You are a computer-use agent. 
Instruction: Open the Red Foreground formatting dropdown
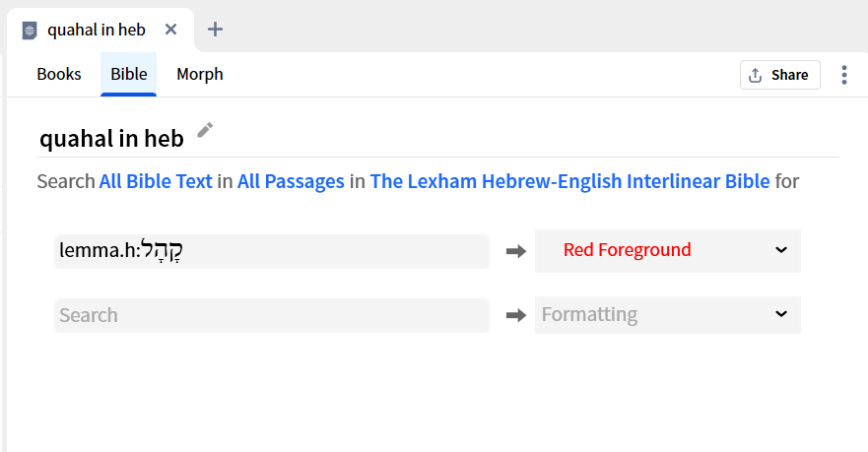pyautogui.click(x=668, y=251)
